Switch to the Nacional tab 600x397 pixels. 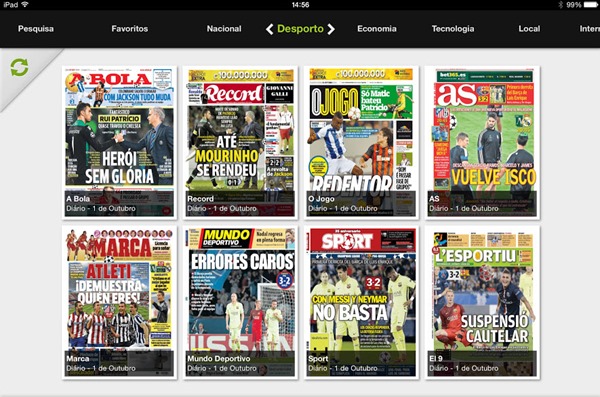pyautogui.click(x=224, y=29)
